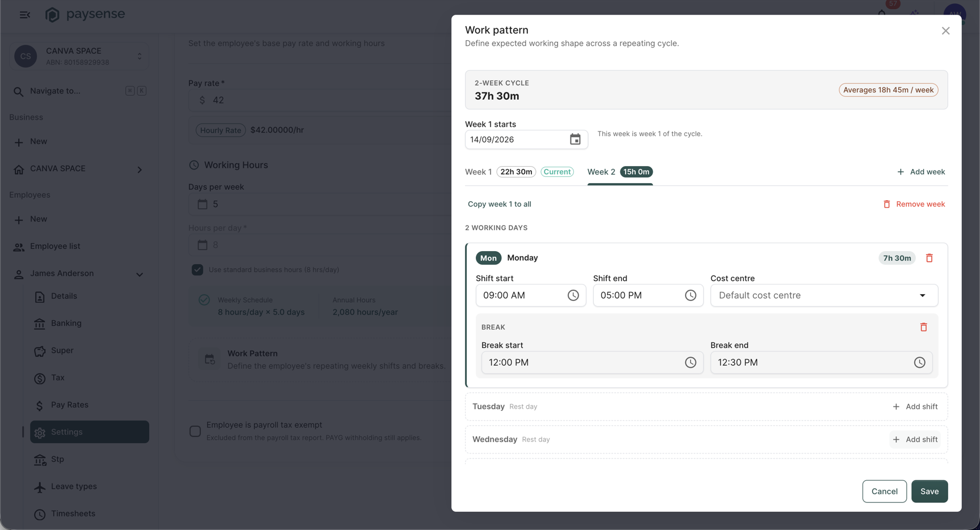
Task: Click the Employee list people icon
Action: pos(19,247)
